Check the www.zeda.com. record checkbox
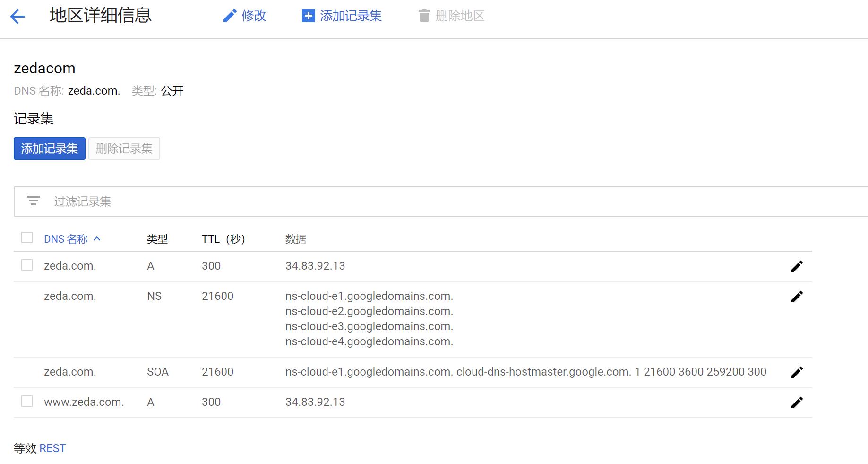 27,401
